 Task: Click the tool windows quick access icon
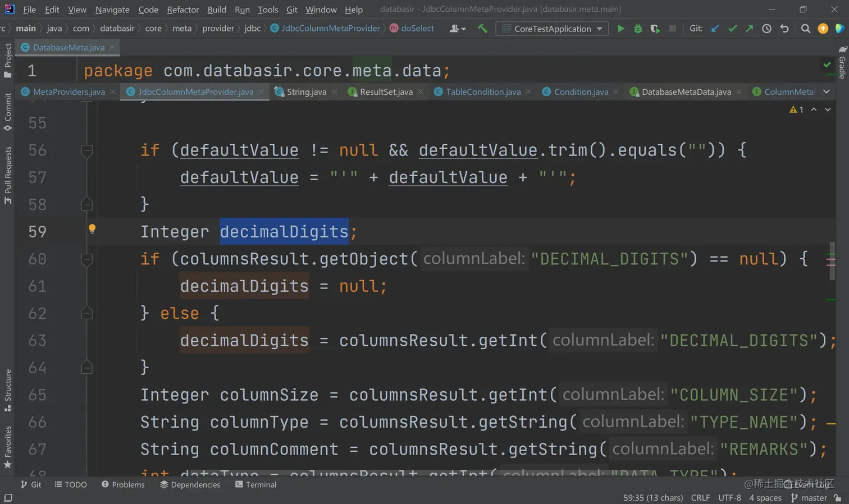click(8, 498)
